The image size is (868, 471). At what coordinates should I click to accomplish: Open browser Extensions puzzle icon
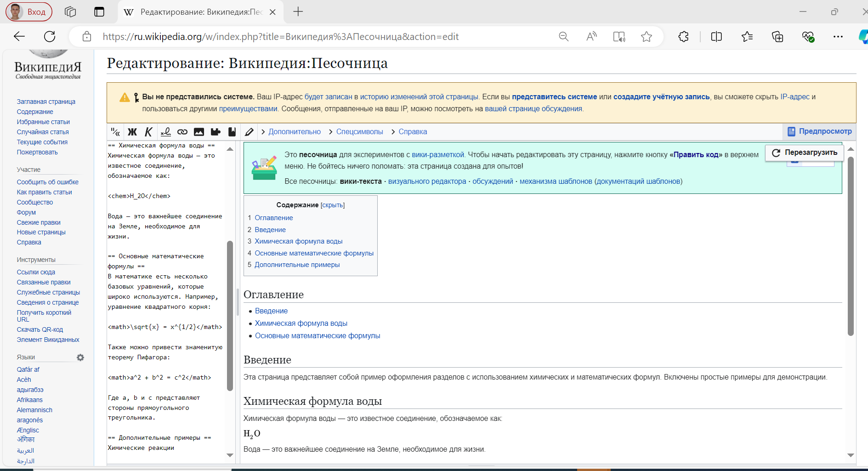click(x=683, y=37)
